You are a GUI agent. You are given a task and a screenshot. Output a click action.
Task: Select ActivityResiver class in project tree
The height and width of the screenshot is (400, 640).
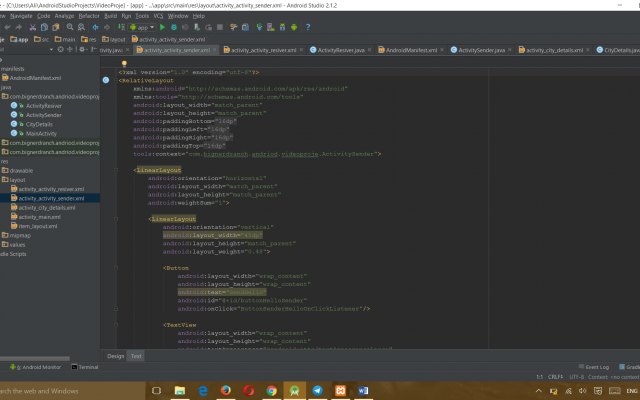[36, 106]
